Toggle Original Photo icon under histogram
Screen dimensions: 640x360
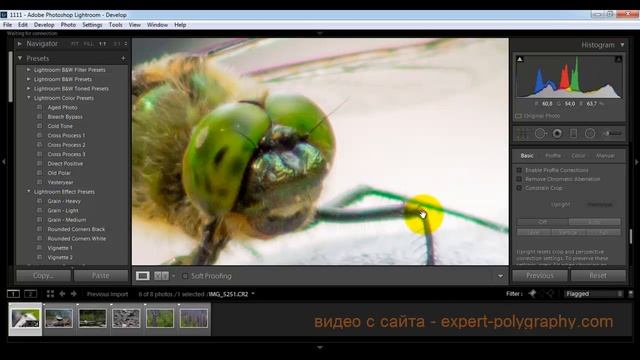[x=518, y=116]
